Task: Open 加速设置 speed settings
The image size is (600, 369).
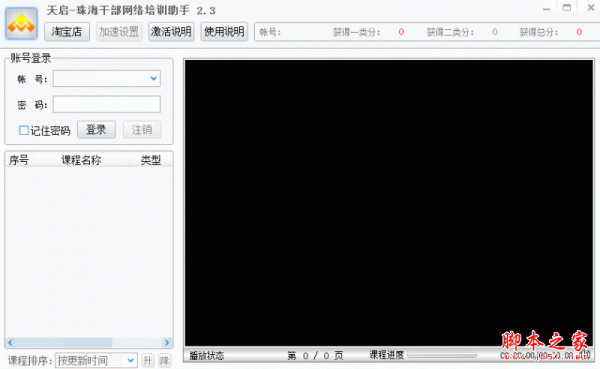Action: pos(119,32)
